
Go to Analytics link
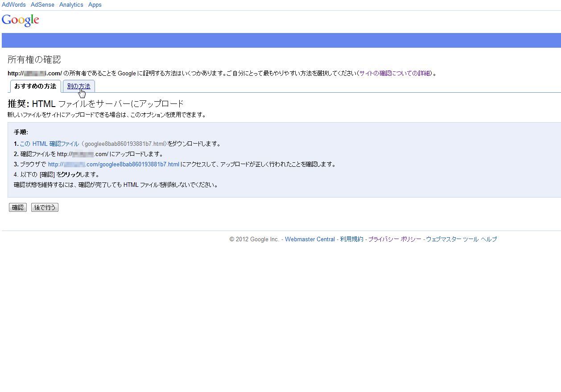pyautogui.click(x=71, y=4)
